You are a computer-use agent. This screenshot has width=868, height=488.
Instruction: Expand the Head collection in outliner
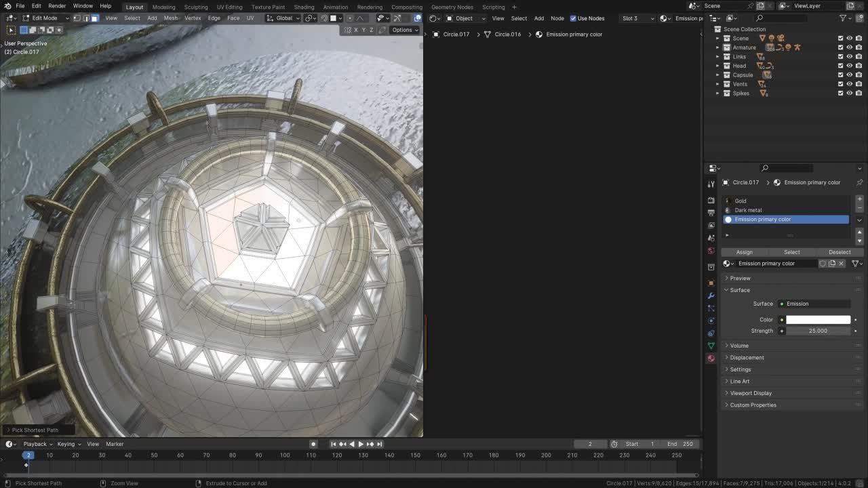coord(717,66)
